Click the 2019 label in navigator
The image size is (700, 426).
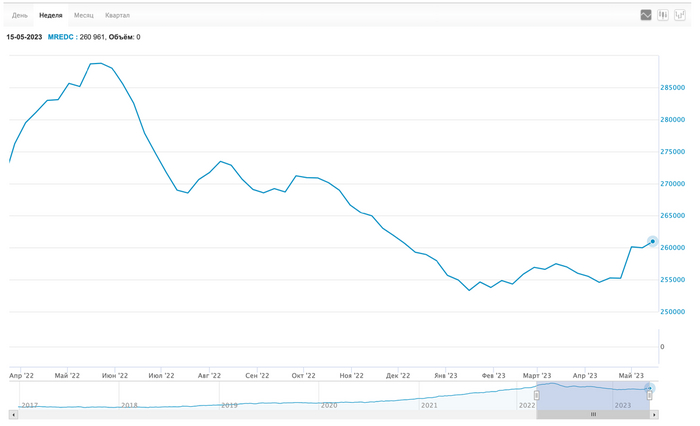point(229,405)
